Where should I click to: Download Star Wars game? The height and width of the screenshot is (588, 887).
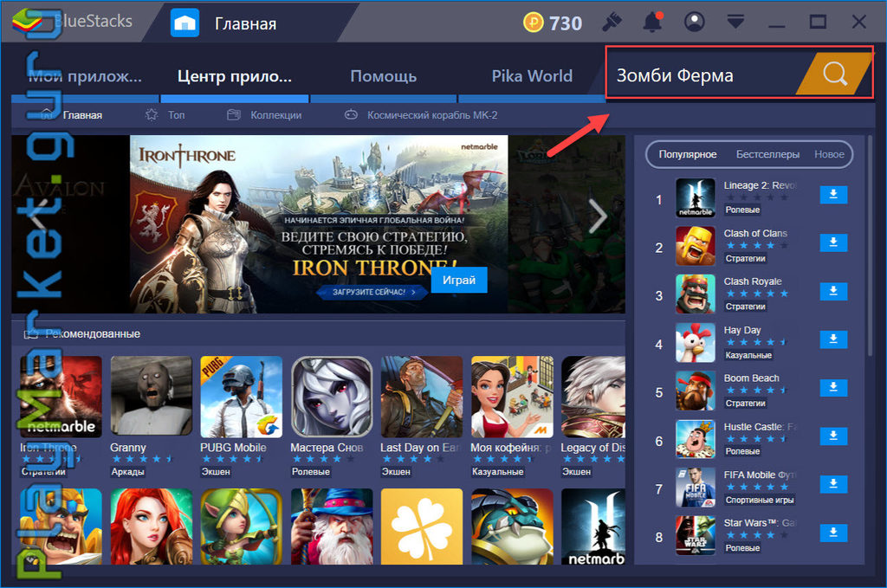click(x=833, y=533)
